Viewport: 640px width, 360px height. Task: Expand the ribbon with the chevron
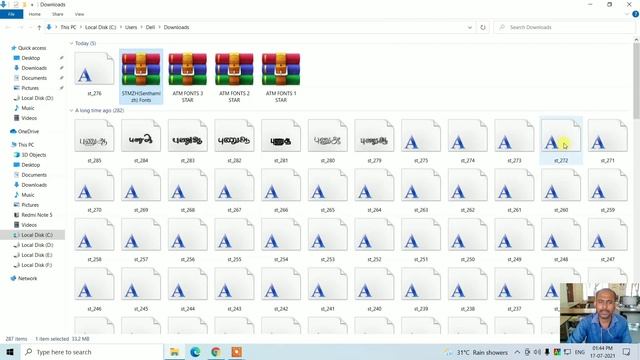(627, 14)
